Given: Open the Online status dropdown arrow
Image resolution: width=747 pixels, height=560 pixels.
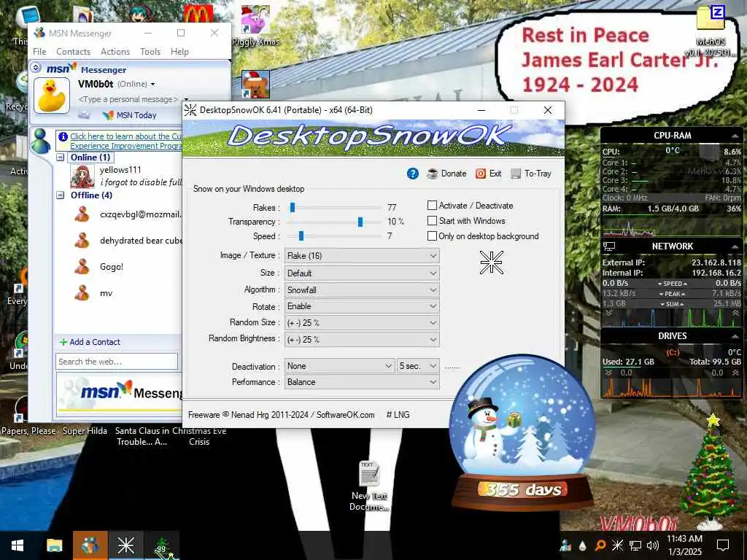Looking at the screenshot, I should pos(152,85).
